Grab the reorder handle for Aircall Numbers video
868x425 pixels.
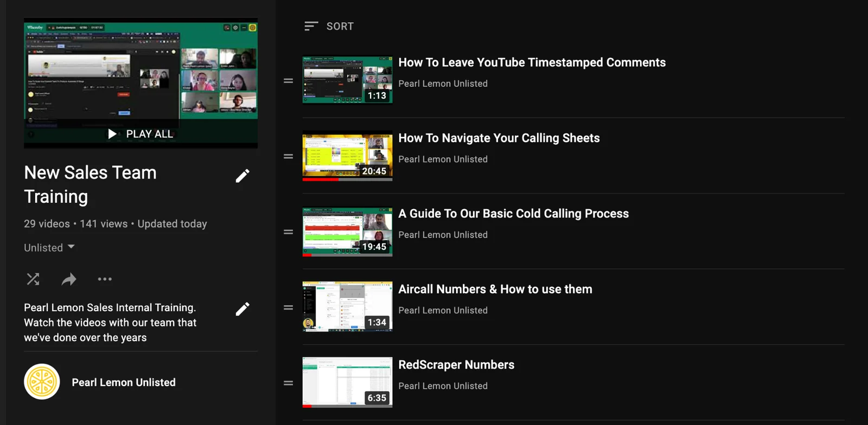pos(289,307)
